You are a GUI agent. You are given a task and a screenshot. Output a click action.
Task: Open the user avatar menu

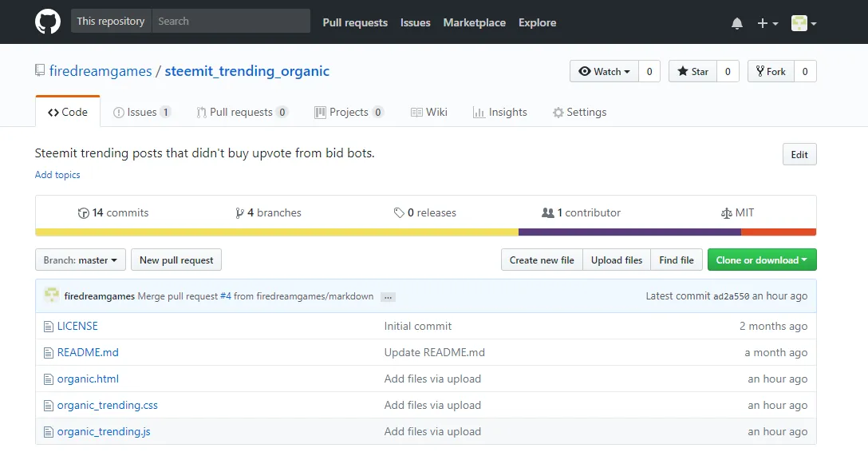[x=804, y=23]
